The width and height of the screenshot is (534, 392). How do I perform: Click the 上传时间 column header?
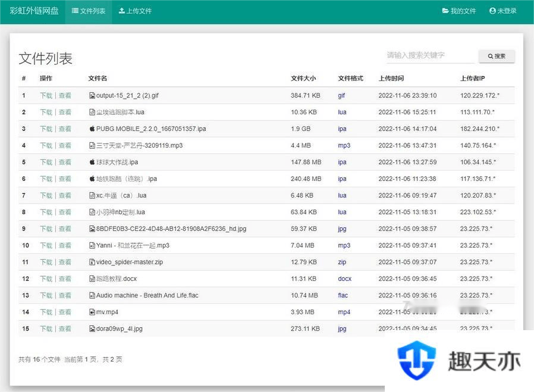point(391,79)
